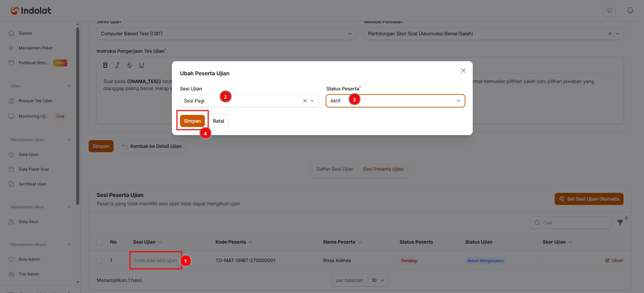Toggle underline formatting in editor
This screenshot has height=293, width=644.
pyautogui.click(x=142, y=65)
